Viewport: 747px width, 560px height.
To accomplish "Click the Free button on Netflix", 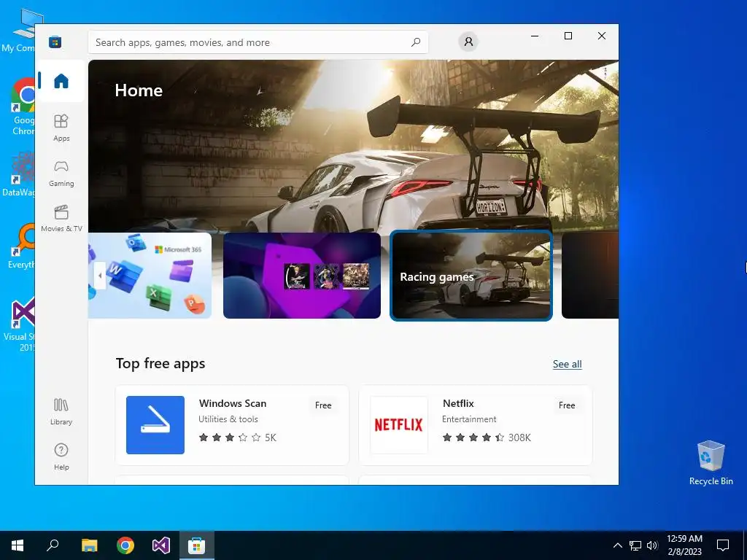I will pos(567,405).
